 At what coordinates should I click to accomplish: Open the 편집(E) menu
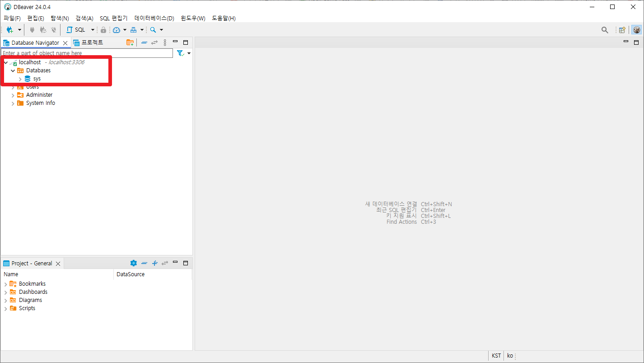click(x=36, y=18)
